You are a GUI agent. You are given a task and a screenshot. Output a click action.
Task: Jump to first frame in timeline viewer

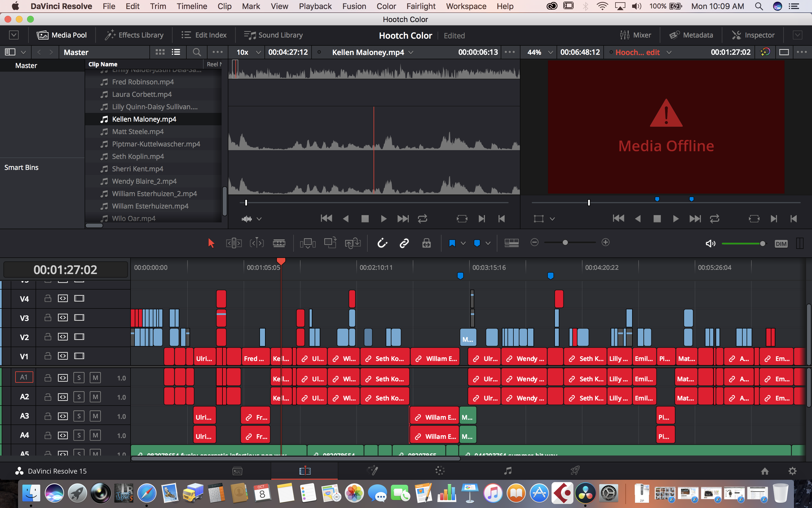(x=618, y=219)
